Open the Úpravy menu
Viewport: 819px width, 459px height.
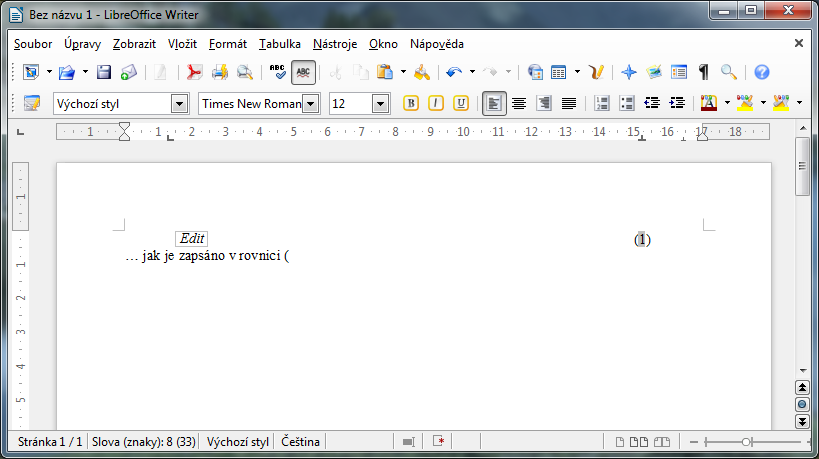point(83,44)
